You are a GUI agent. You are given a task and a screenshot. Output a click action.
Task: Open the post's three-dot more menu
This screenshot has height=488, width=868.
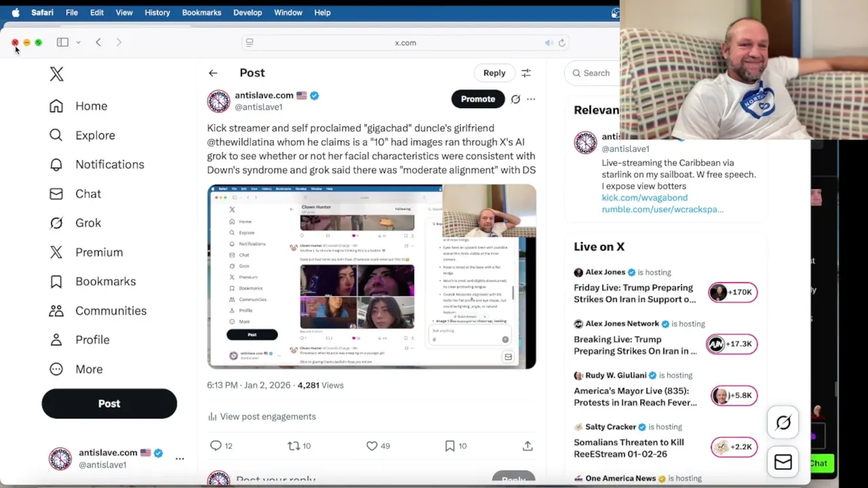click(x=531, y=99)
